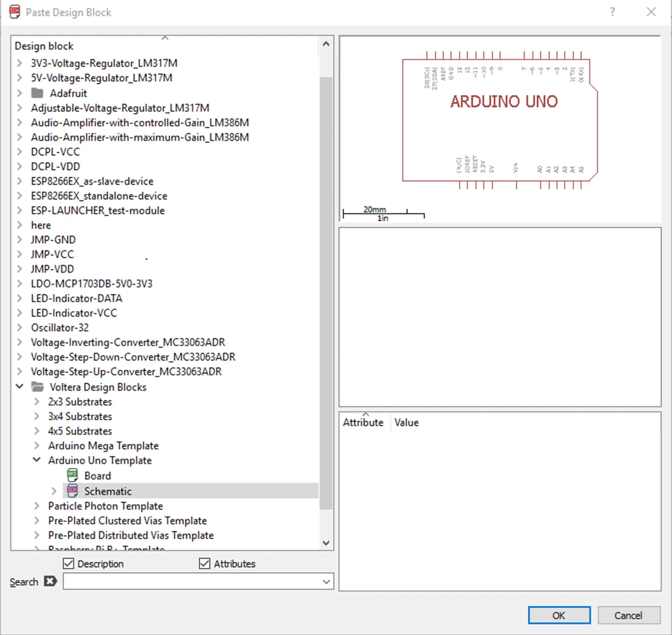Select Voltage-Step-Up-Converter_MC33063ADR
The width and height of the screenshot is (672, 635).
point(126,372)
